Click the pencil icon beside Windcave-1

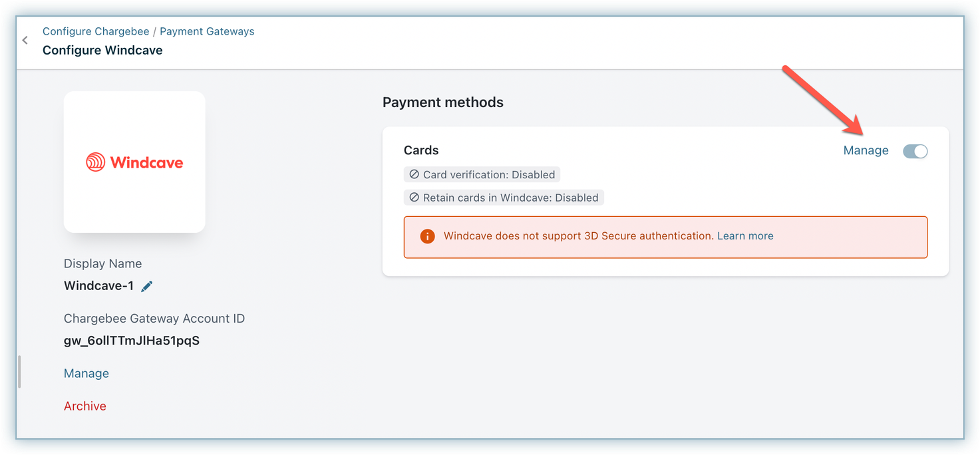click(147, 286)
